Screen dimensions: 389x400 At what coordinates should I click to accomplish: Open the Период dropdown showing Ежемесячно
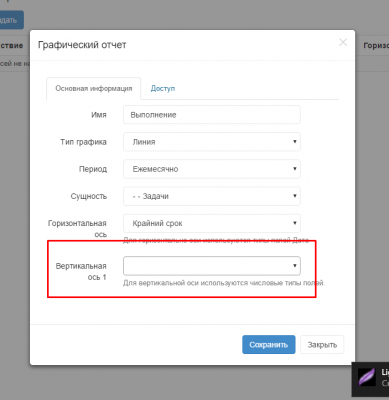(212, 169)
